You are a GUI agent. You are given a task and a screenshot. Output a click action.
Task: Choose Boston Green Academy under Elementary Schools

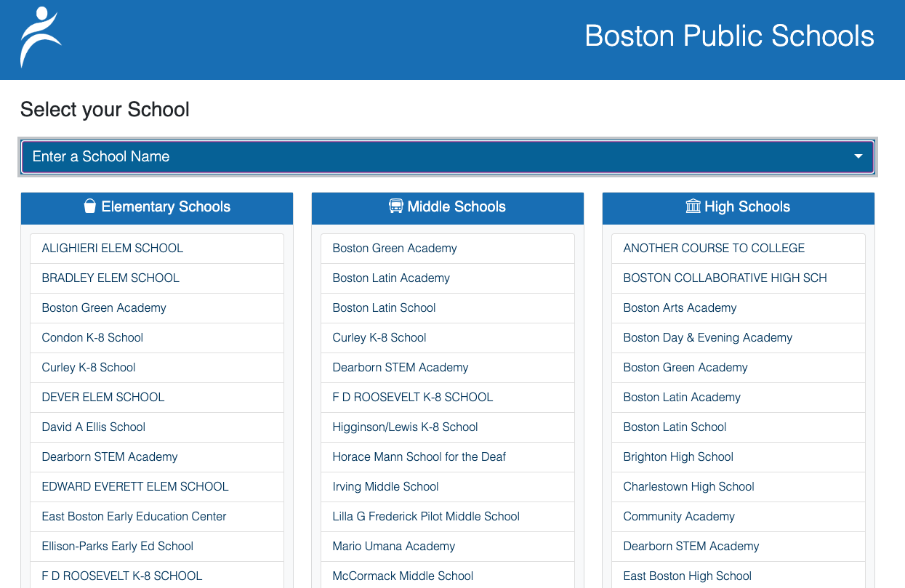(x=157, y=308)
